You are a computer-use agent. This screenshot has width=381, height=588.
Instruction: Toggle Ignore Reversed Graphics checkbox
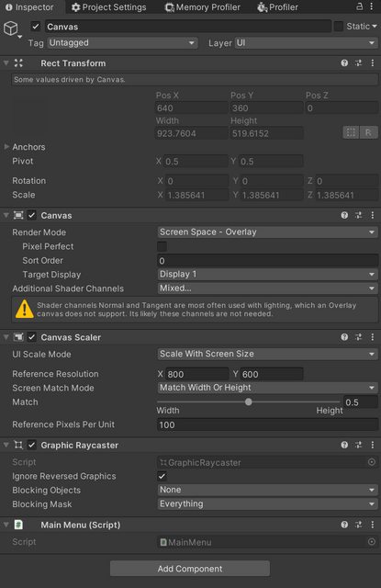[x=162, y=476]
